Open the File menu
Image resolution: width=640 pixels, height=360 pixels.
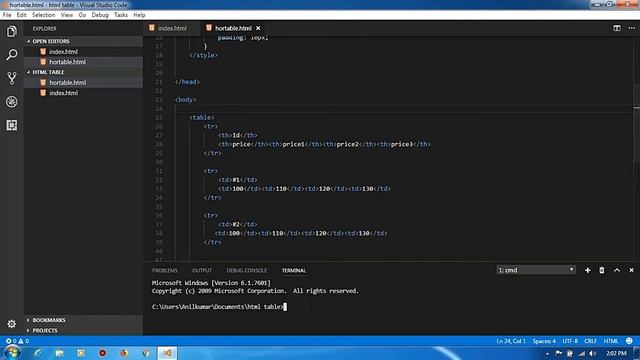click(x=7, y=15)
